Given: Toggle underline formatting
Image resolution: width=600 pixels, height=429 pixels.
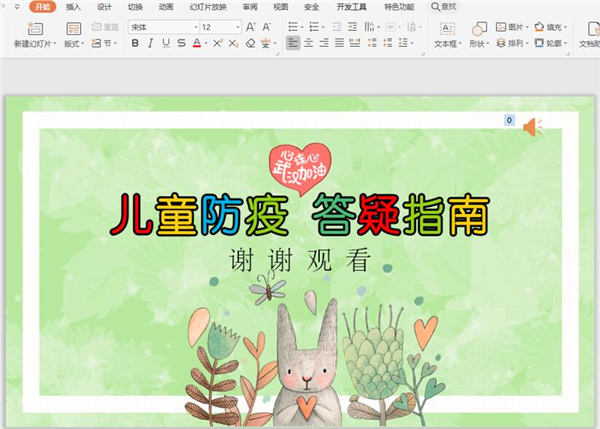Looking at the screenshot, I should click(165, 44).
